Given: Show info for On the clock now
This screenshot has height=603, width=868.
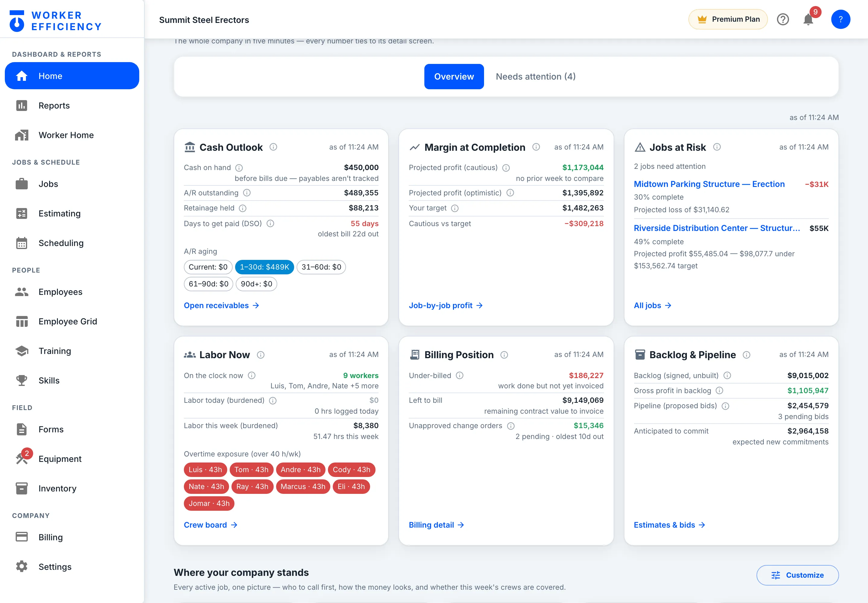Looking at the screenshot, I should click(x=252, y=376).
